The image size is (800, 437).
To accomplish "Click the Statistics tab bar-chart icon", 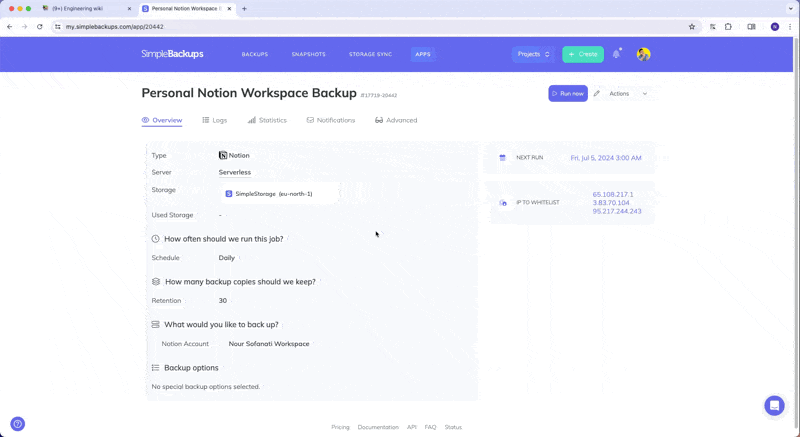I will (x=252, y=120).
